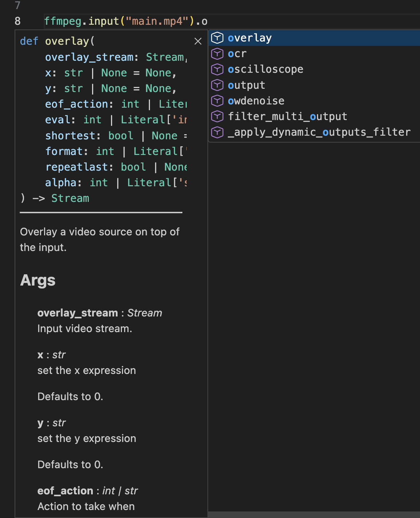
Task: Click "set the x expression" text
Action: point(87,370)
